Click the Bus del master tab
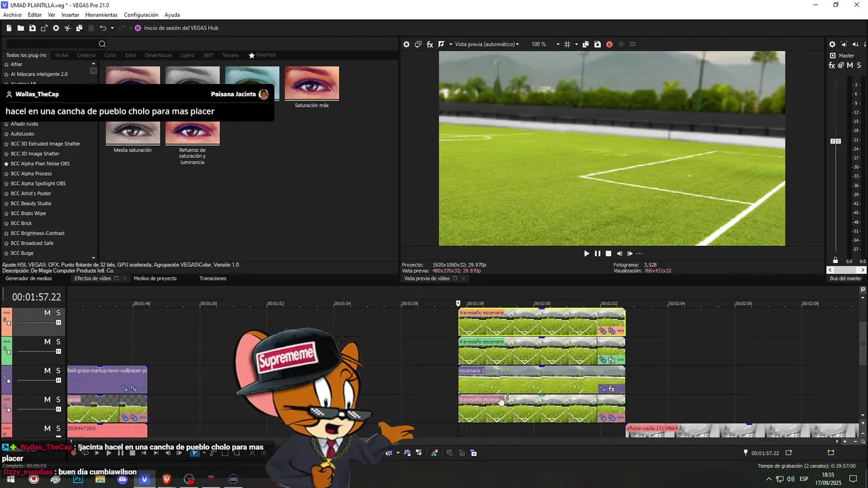Screen dimensions: 868x488 846,279
